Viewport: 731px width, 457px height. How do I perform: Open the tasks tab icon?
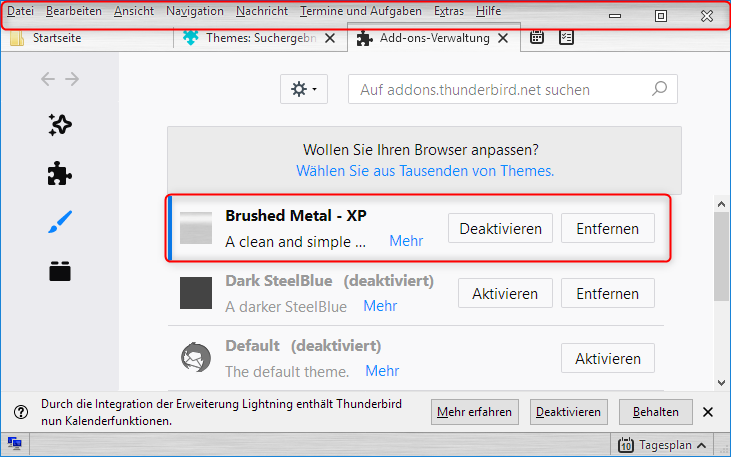[566, 37]
